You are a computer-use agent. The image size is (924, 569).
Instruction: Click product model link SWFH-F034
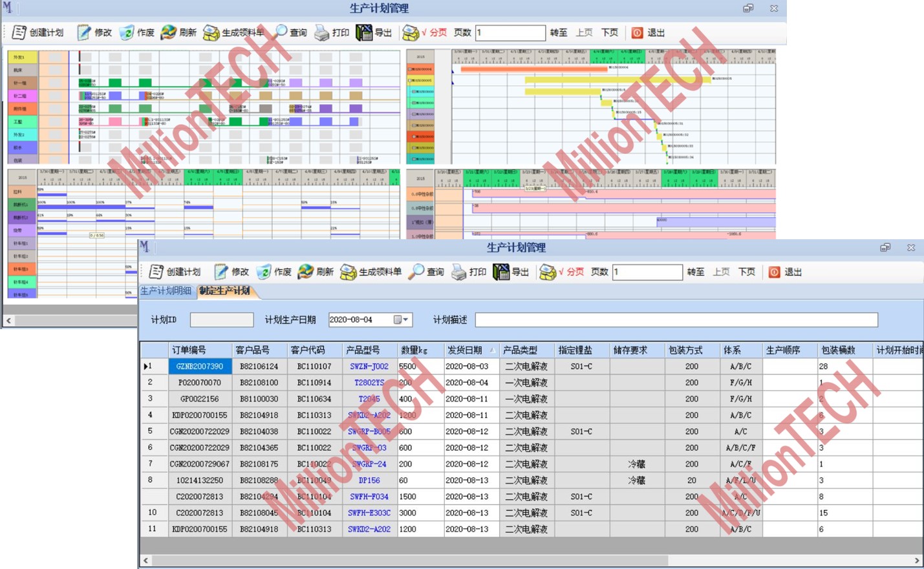click(369, 497)
